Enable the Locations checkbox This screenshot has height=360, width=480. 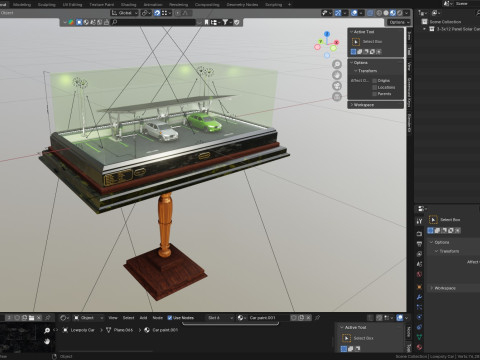tap(375, 87)
